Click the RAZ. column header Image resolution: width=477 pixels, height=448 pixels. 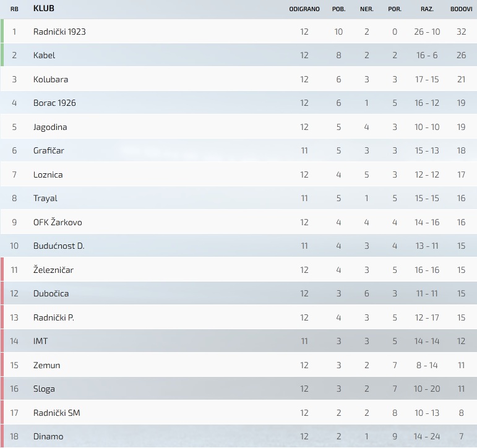pos(427,9)
